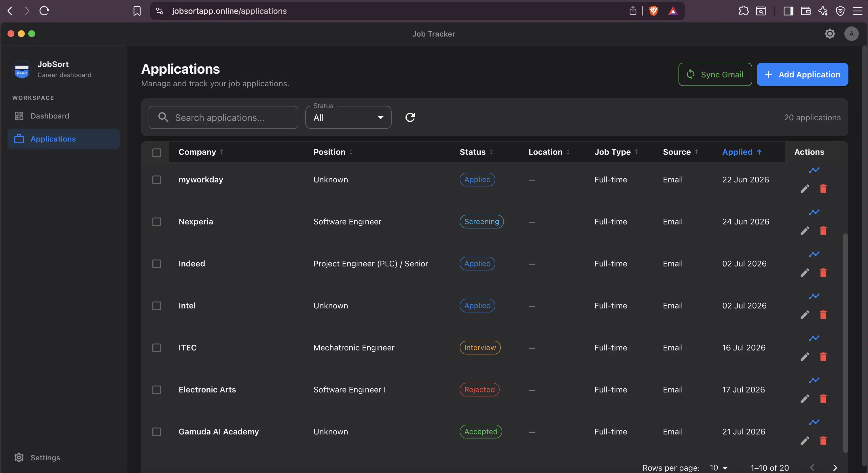
Task: Click the Brave Shields lion icon
Action: tap(653, 11)
